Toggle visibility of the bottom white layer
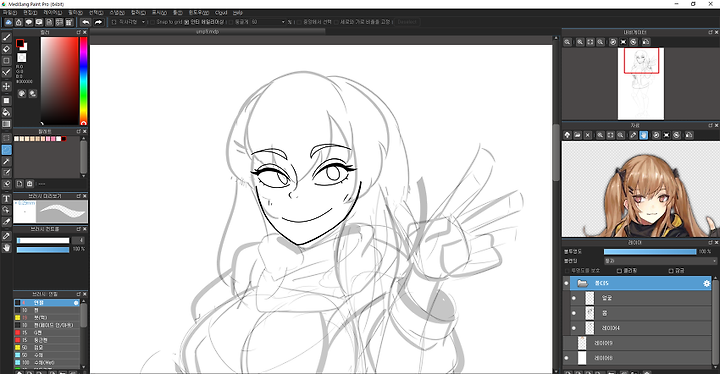Screen dimensions: 720x374 coord(566,358)
